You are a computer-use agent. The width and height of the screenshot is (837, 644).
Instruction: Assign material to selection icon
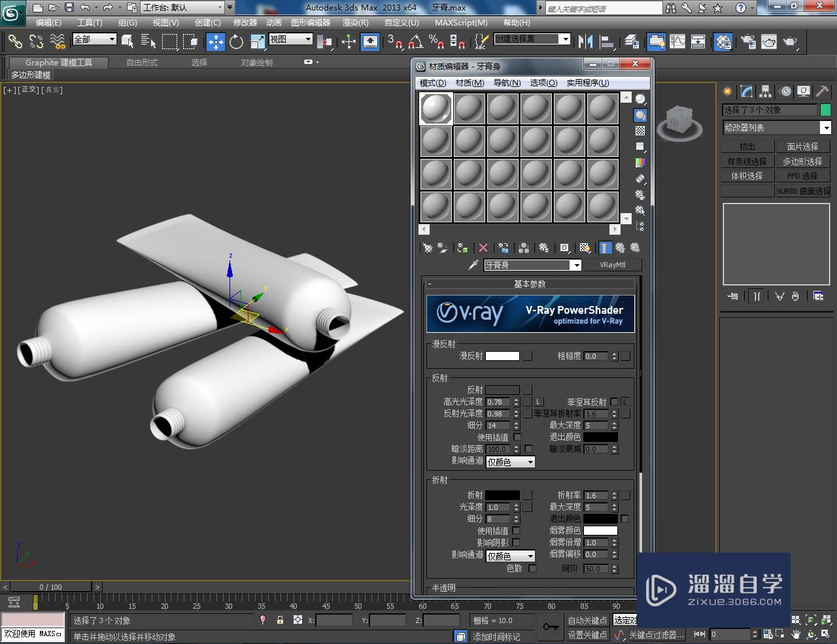(462, 248)
